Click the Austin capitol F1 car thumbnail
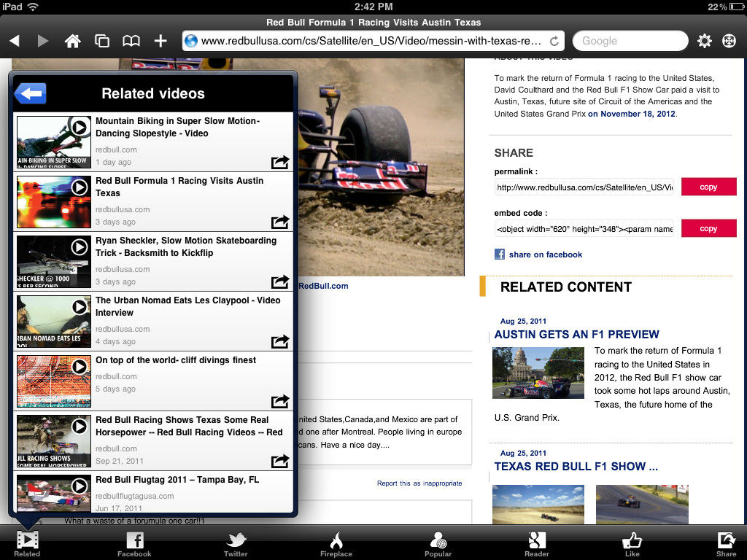Screen dimensions: 747x560 [538, 373]
